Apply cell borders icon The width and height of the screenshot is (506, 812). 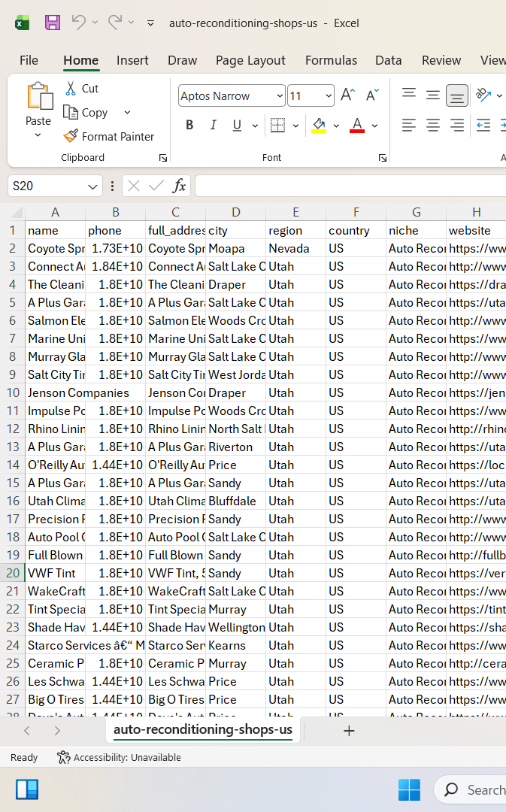277,125
